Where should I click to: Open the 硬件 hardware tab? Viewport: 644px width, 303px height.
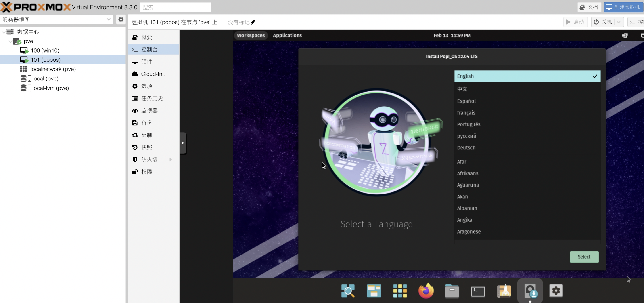click(x=153, y=61)
